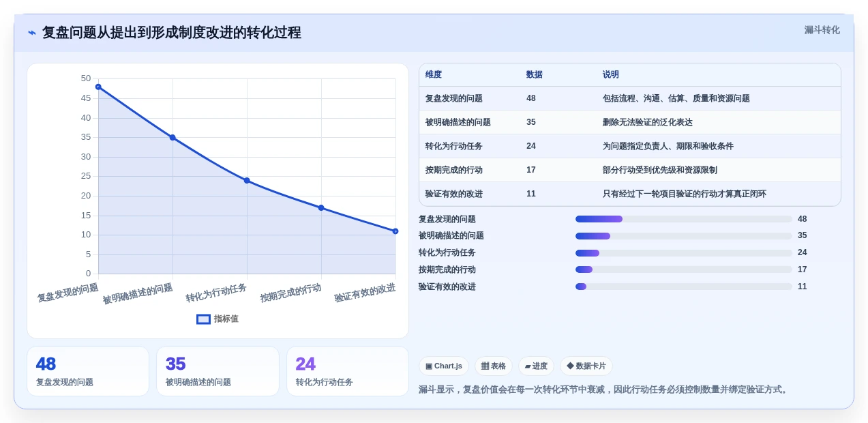The width and height of the screenshot is (868, 423).
Task: Click the 漏斗转化 label in header
Action: [822, 30]
